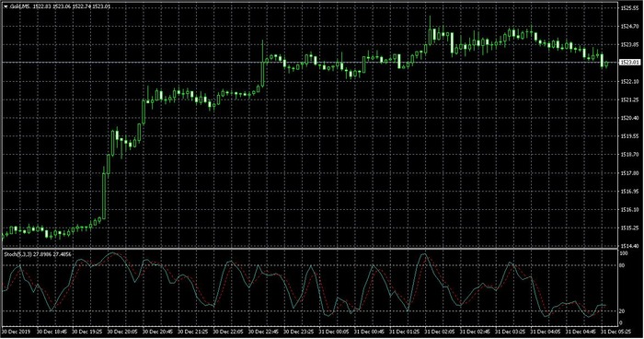The height and width of the screenshot is (339, 644).
Task: Click time axis label 30 Dec 20:45
Action: pyautogui.click(x=157, y=332)
